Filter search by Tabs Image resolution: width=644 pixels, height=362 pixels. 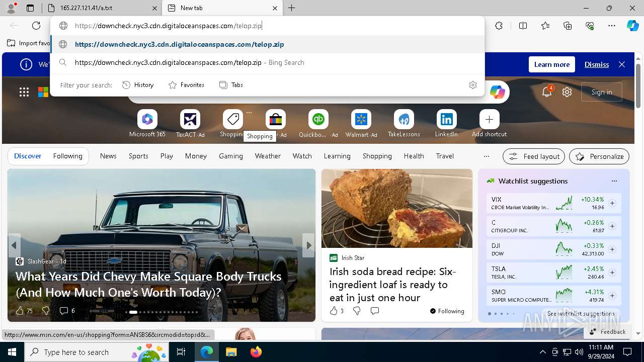click(x=231, y=85)
